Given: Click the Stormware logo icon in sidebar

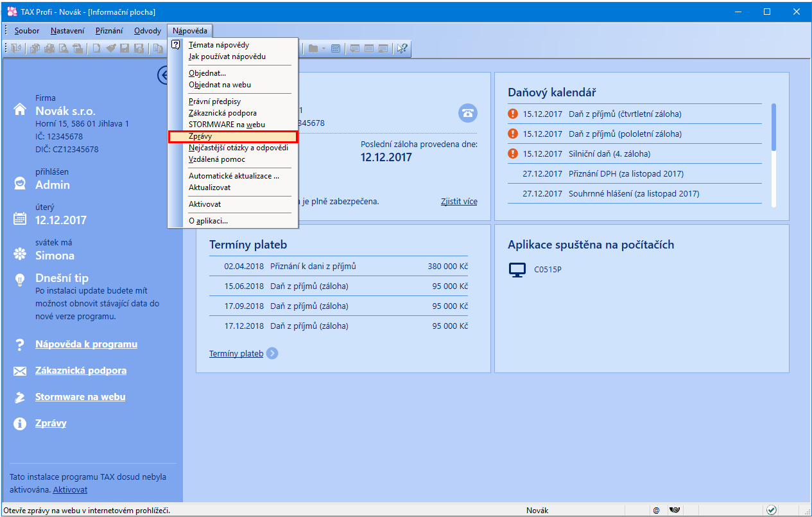Looking at the screenshot, I should coord(20,398).
